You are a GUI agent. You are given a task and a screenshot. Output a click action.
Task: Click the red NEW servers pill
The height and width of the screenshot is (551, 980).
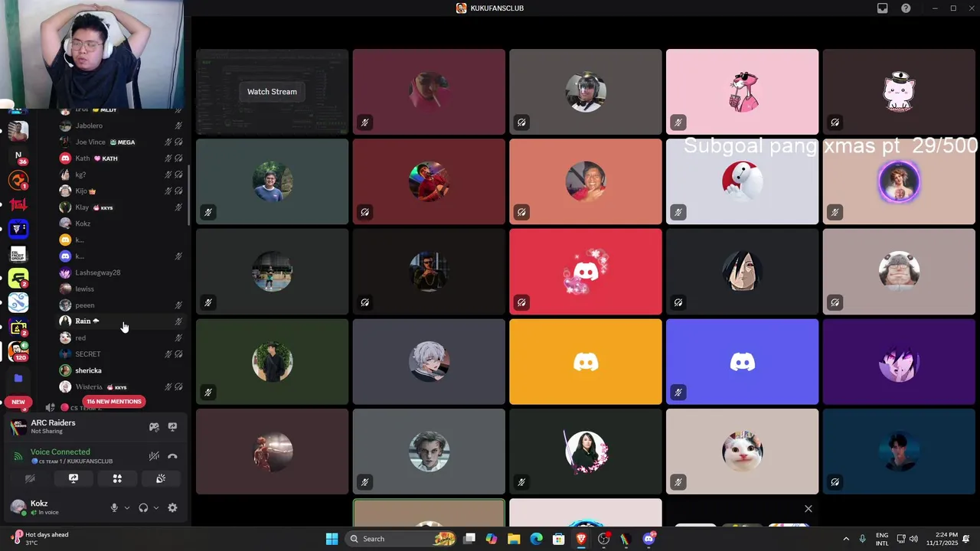pos(18,402)
